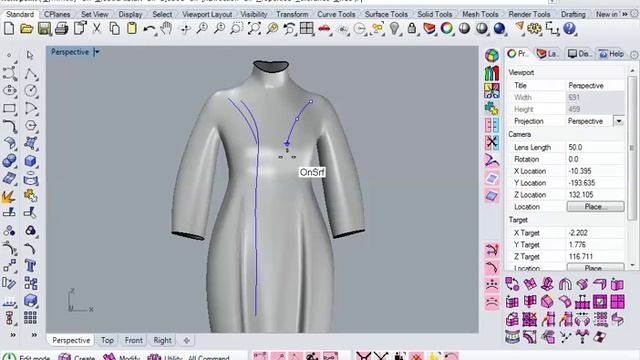This screenshot has height=360, width=640.
Task: Open the Surface Tools toolbar tab
Action: (x=386, y=14)
